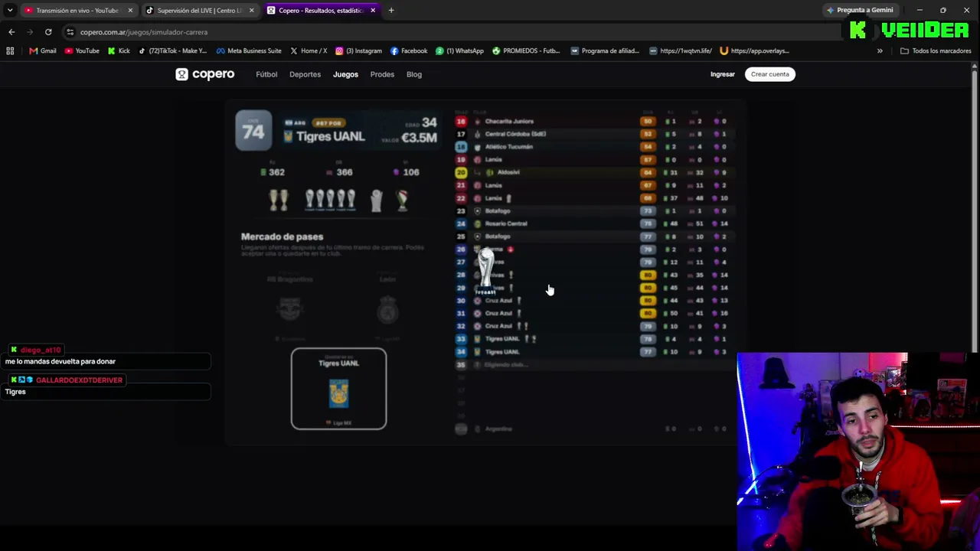
Task: Open the Facebook bookmark
Action: point(409,51)
